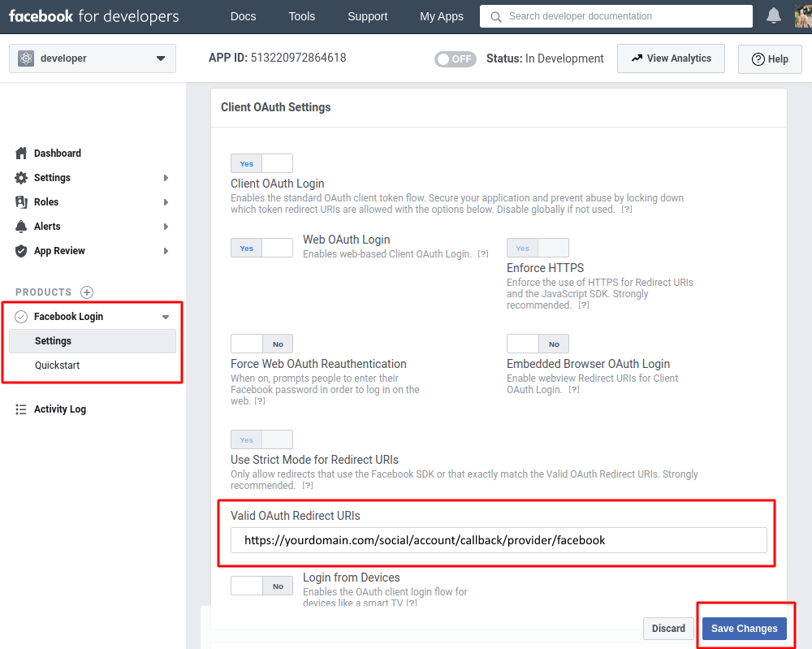Toggle Use Strict Mode for Redirect URIs
Viewport: 812px width, 649px height.
pyautogui.click(x=261, y=439)
